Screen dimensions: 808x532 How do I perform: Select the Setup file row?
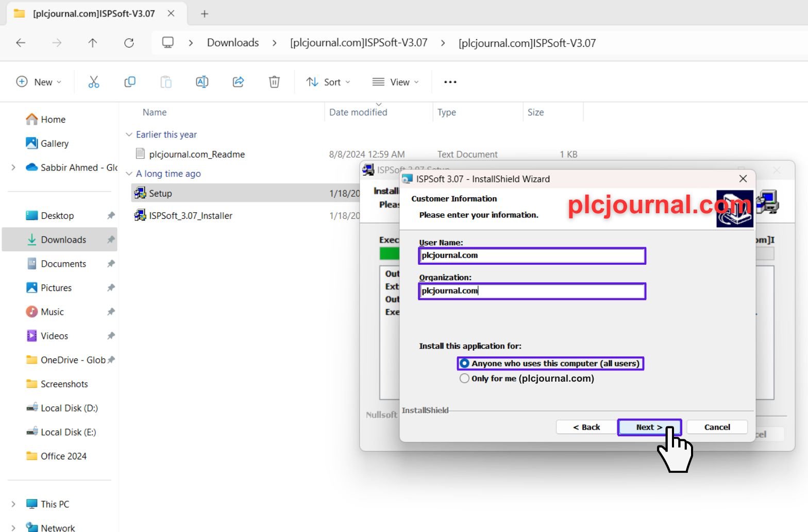pos(245,193)
